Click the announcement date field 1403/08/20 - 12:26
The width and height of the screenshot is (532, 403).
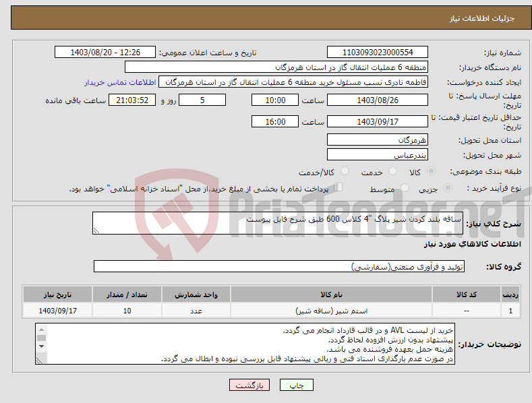pos(105,53)
